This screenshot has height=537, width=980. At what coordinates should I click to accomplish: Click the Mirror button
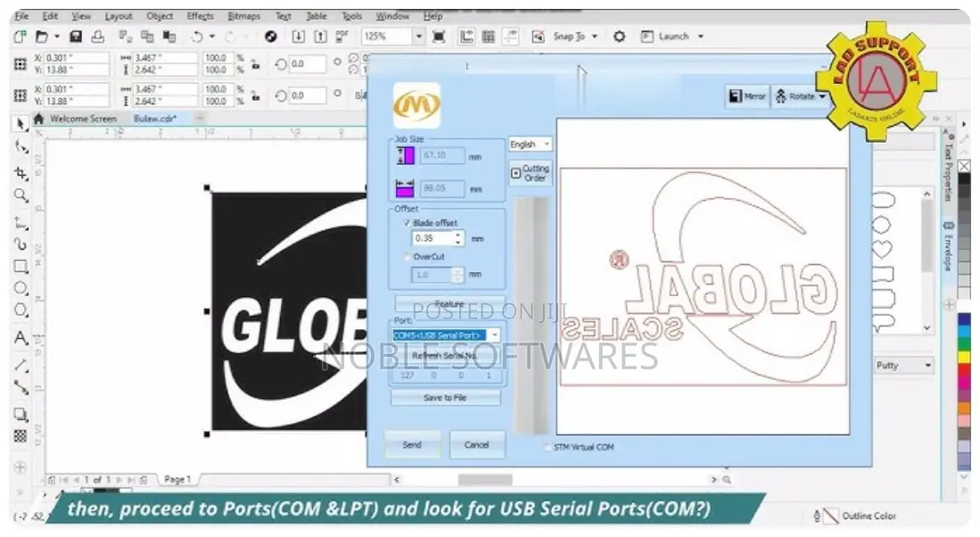tap(747, 96)
